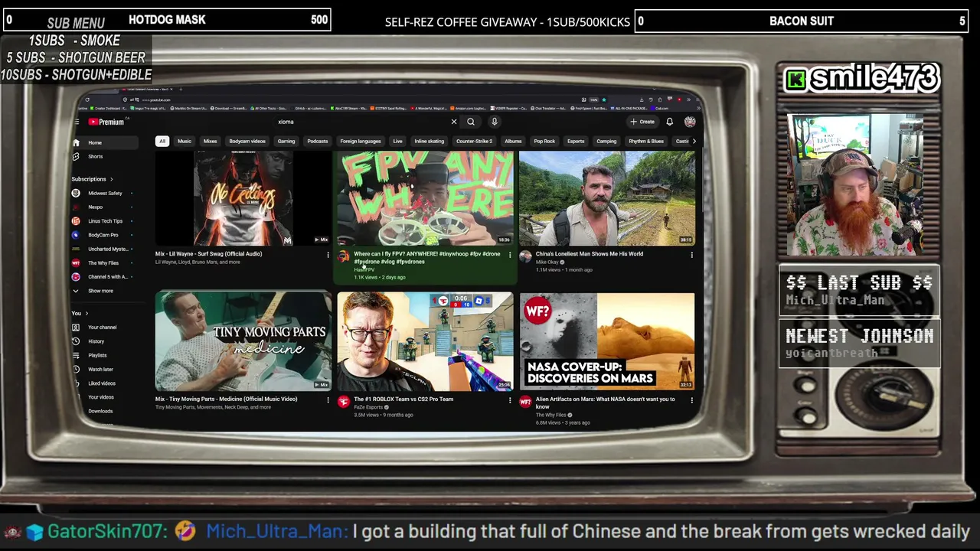This screenshot has height=551, width=980.
Task: Clear the search box with the X icon
Action: tap(453, 122)
